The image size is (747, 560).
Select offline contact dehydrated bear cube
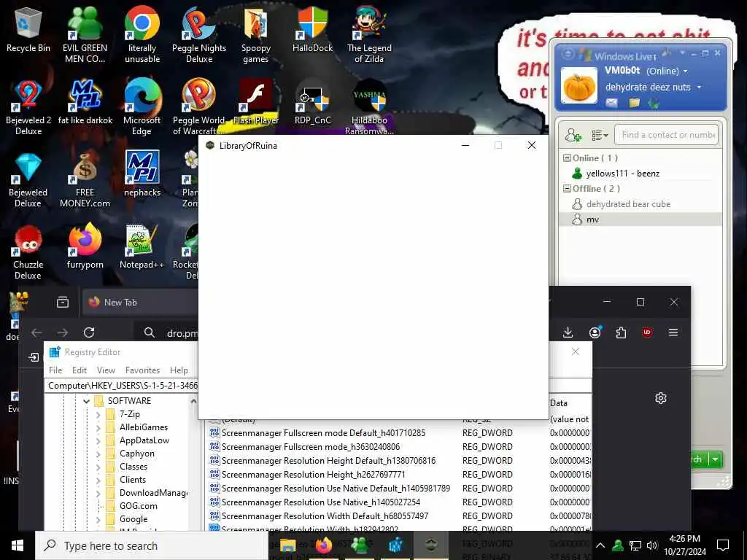(640, 204)
